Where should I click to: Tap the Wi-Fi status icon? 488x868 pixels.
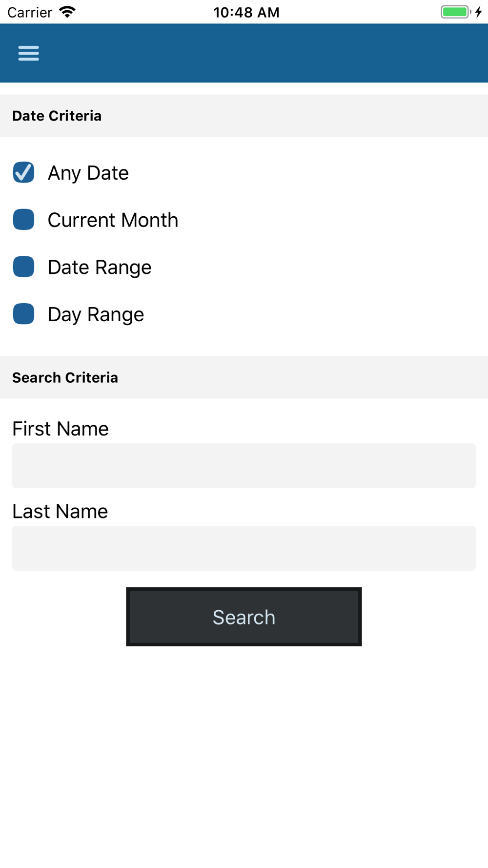pos(67,12)
